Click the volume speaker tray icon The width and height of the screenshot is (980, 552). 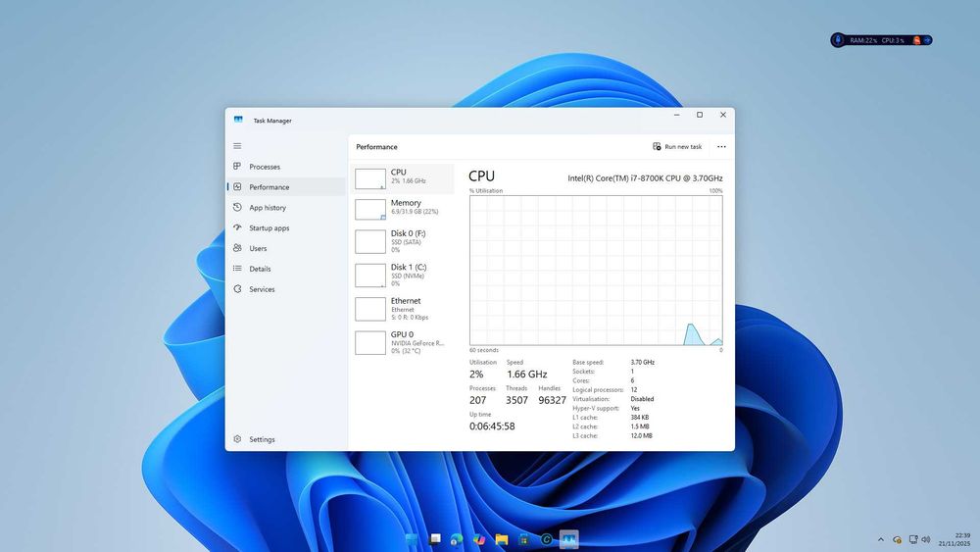(926, 539)
